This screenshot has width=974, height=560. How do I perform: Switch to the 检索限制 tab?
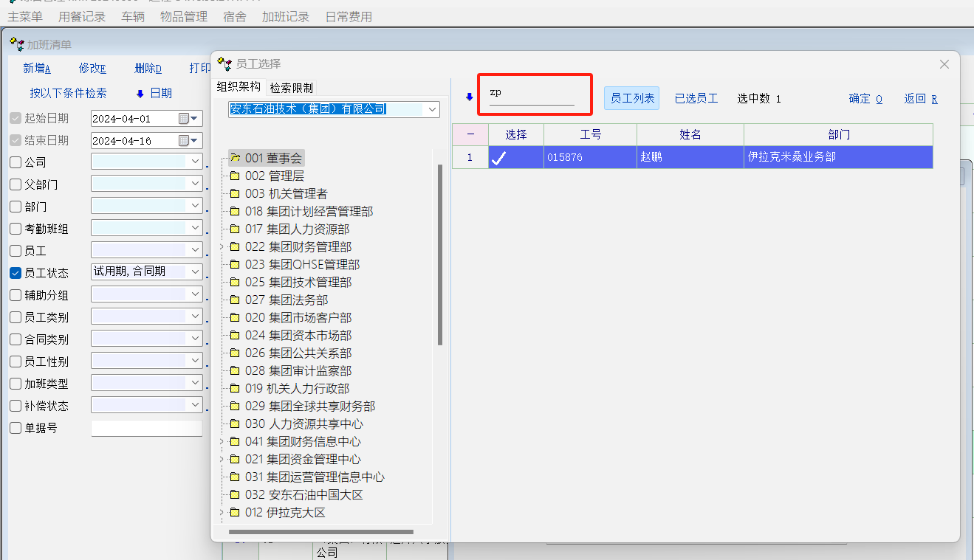(291, 88)
